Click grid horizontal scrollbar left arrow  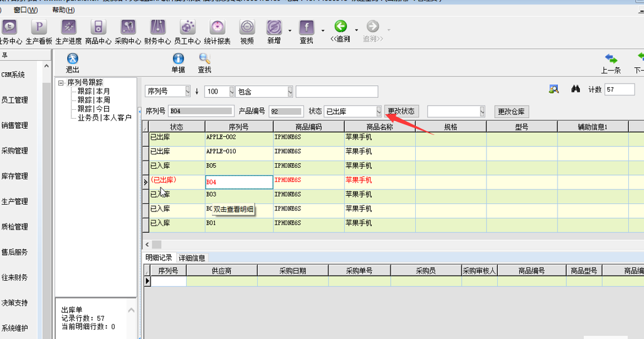(x=147, y=244)
